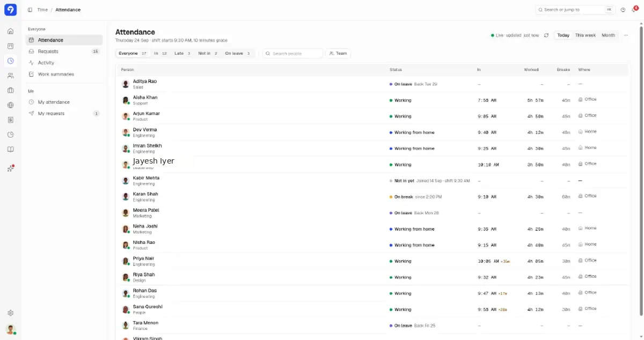The width and height of the screenshot is (644, 340).
Task: Filter attendance by Everyone
Action: point(134,54)
